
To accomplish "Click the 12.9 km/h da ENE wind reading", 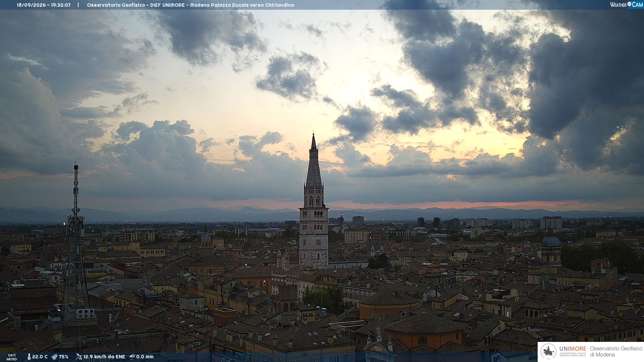I will pos(104,357).
